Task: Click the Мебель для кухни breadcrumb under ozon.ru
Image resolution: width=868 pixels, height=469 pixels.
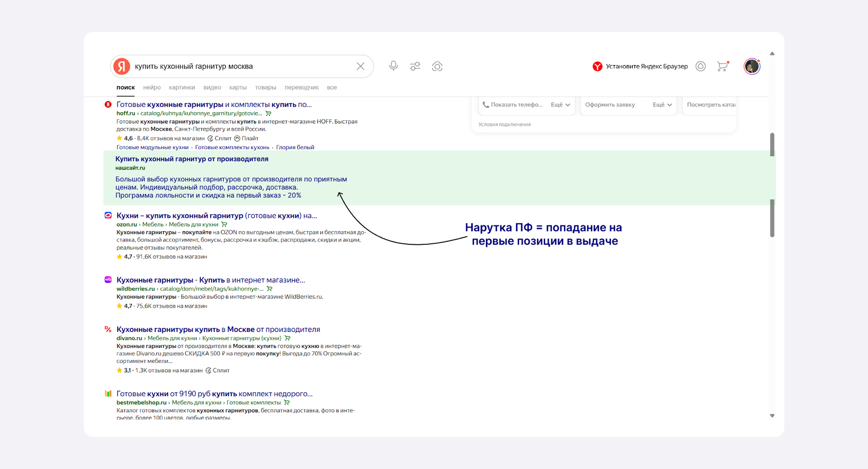Action: pyautogui.click(x=193, y=224)
